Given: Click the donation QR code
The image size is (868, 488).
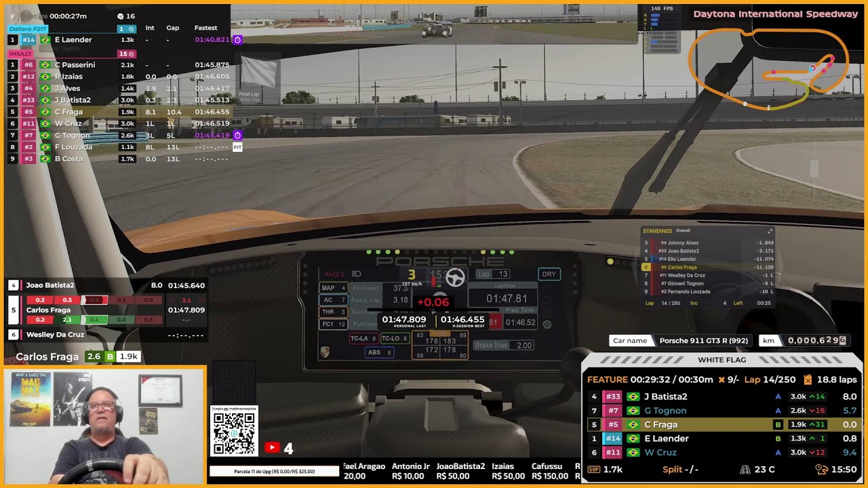Looking at the screenshot, I should click(234, 432).
